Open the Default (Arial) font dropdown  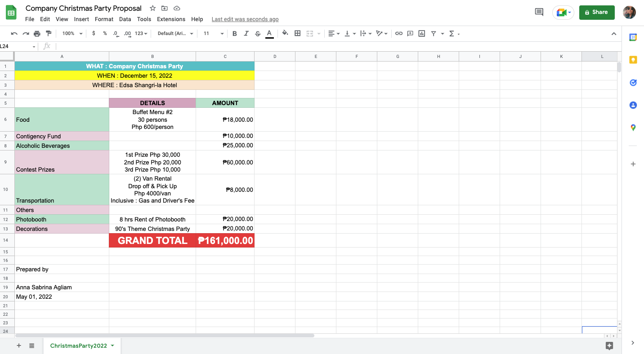(x=175, y=34)
